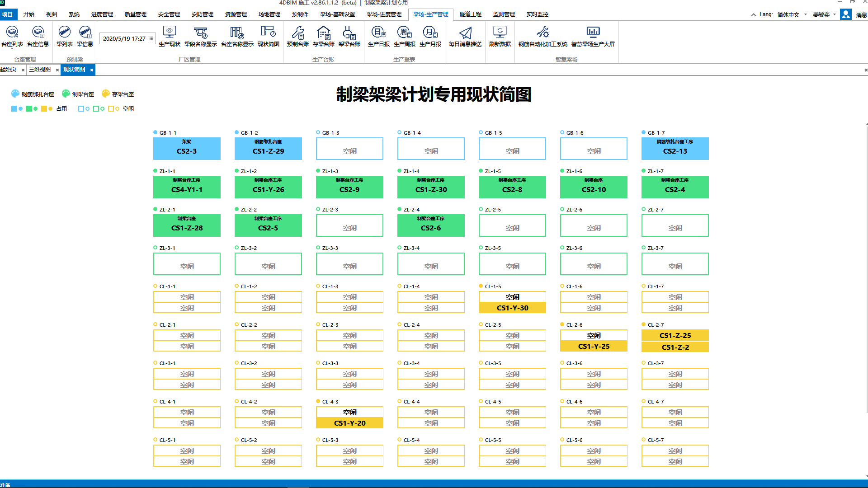Click the 存梁台座 legend icon
868x488 pixels.
(106, 94)
